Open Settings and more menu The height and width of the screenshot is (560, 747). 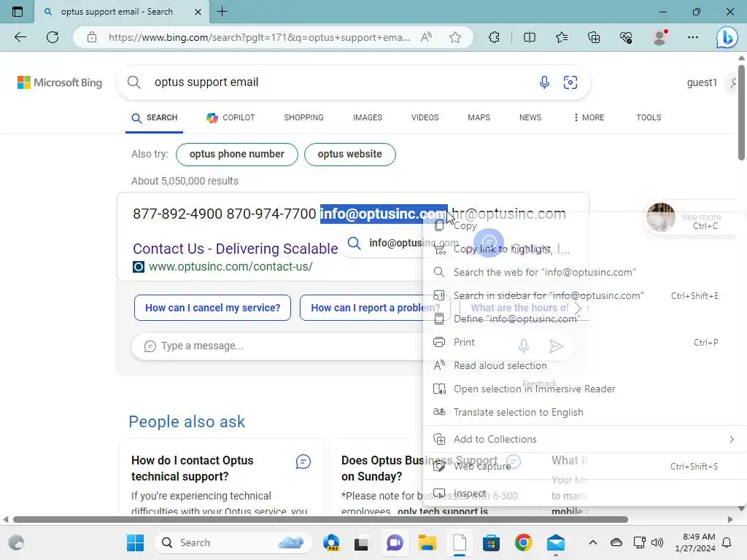click(693, 37)
